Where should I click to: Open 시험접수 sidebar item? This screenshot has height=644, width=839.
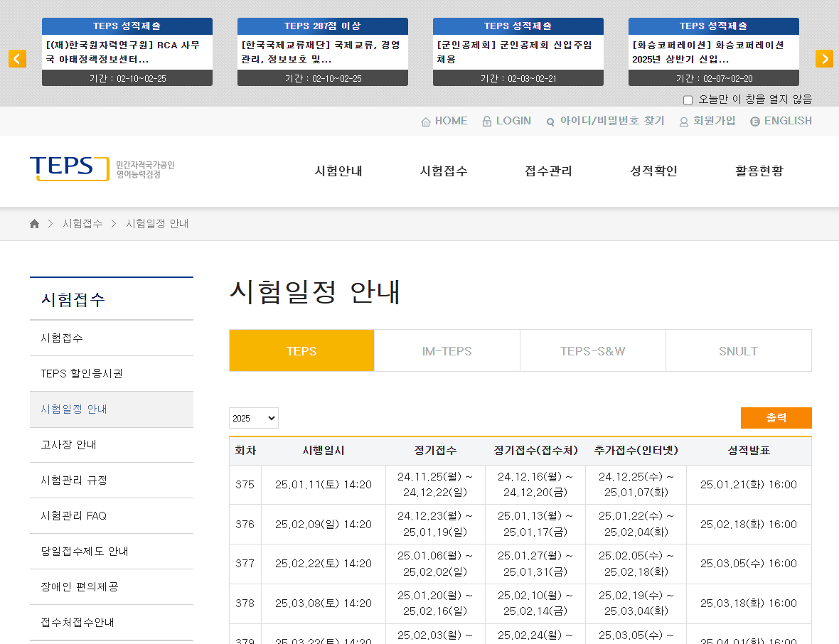(112, 338)
